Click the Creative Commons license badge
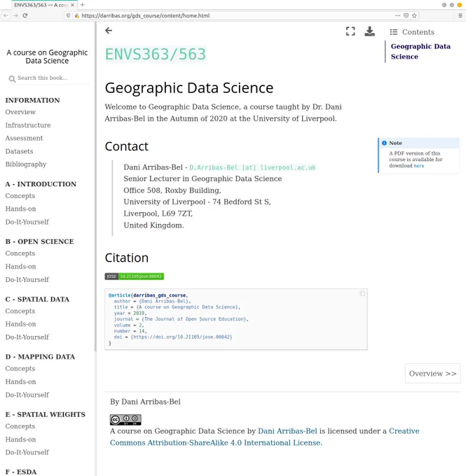 pos(125,419)
